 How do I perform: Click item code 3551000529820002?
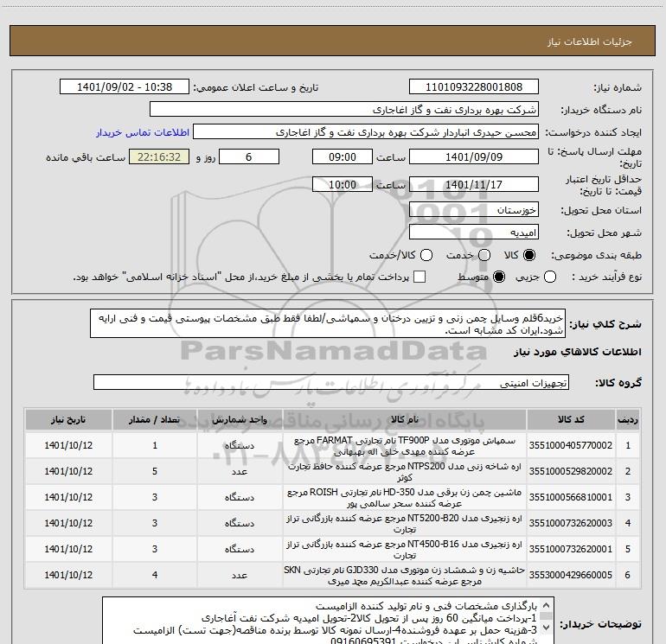(x=571, y=471)
